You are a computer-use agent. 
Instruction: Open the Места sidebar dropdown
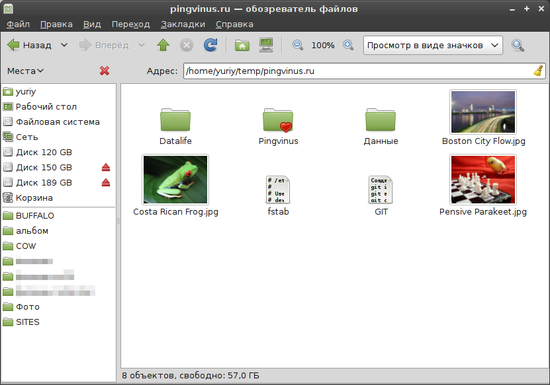click(x=26, y=71)
